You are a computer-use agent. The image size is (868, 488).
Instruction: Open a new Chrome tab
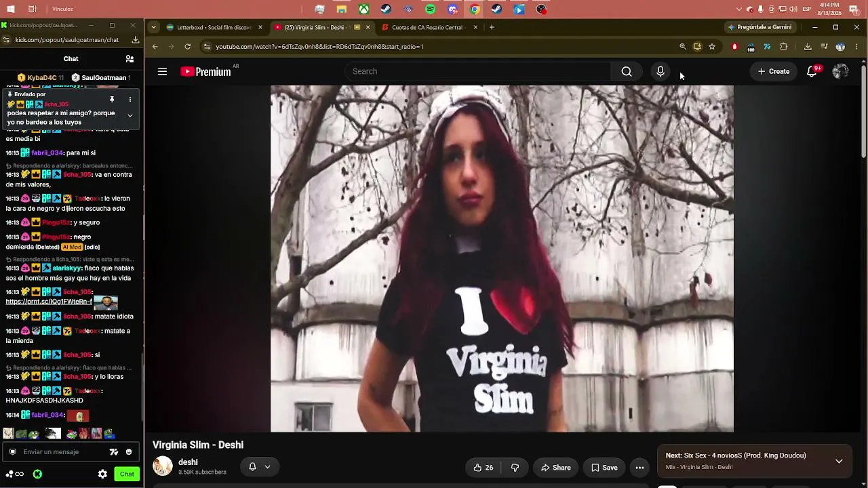(x=492, y=27)
